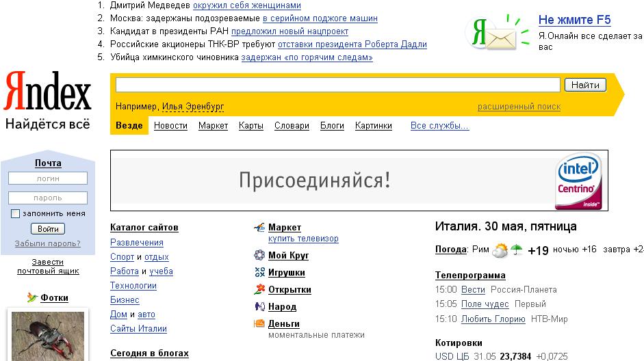
Task: Open the Любить Глорию TV link
Action: pos(493,319)
